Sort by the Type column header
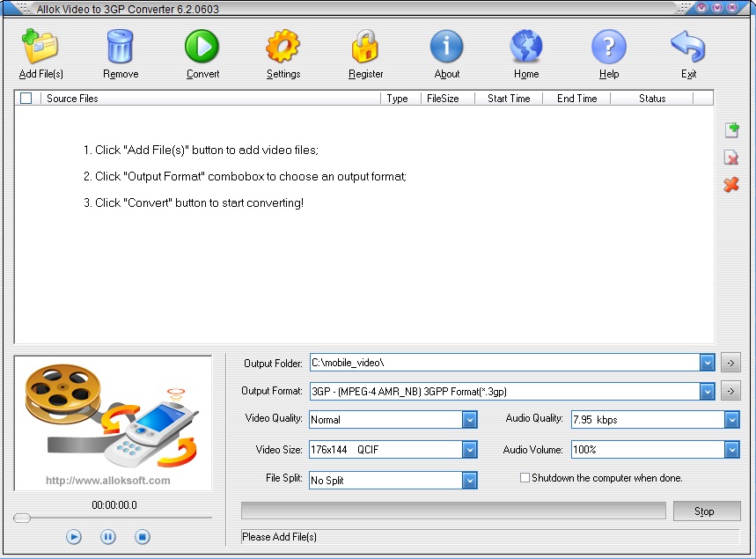Screen dimensions: 756x559 400,99
